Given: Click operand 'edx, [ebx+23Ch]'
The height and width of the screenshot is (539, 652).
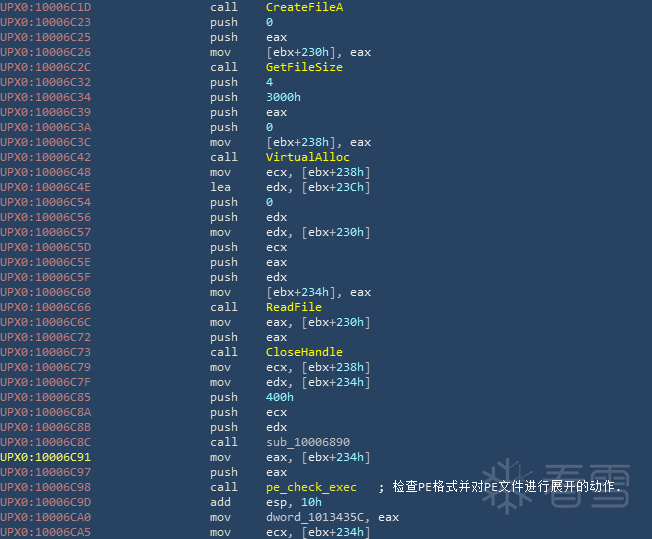Looking at the screenshot, I should (318, 187).
